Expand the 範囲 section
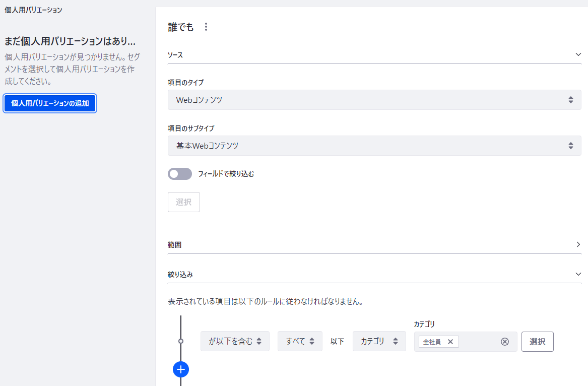Image resolution: width=588 pixels, height=386 pixels. 578,244
